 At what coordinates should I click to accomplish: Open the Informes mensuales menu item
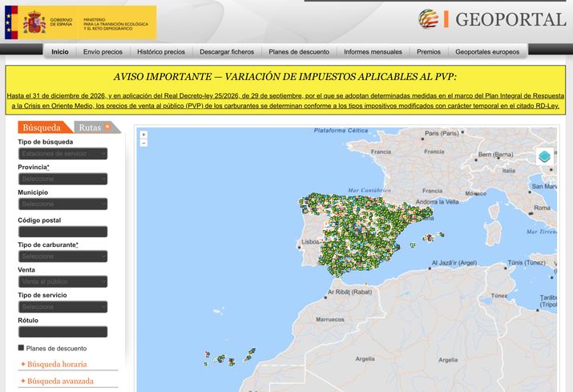pos(373,52)
